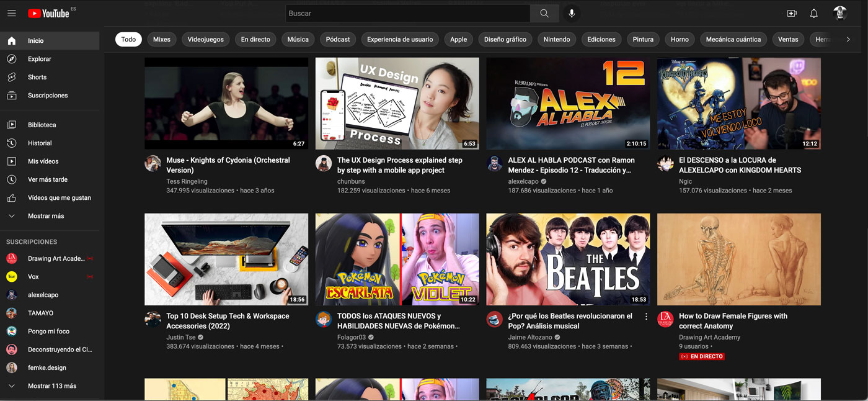Open the hamburger guide menu
This screenshot has height=401, width=868.
pos(11,13)
